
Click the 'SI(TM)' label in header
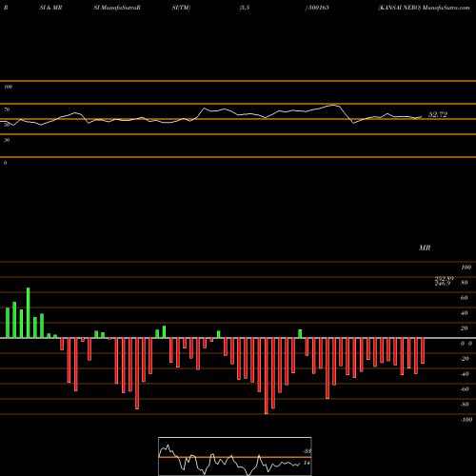coord(181,8)
